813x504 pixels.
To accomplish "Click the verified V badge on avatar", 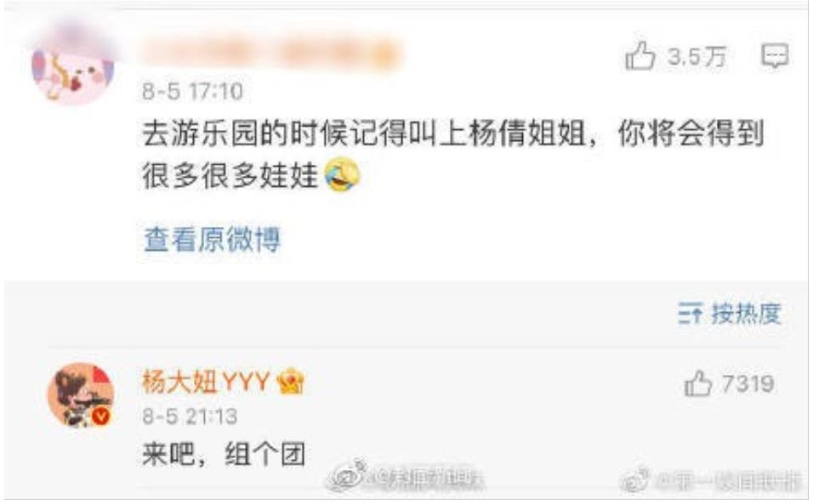I will pyautogui.click(x=101, y=416).
